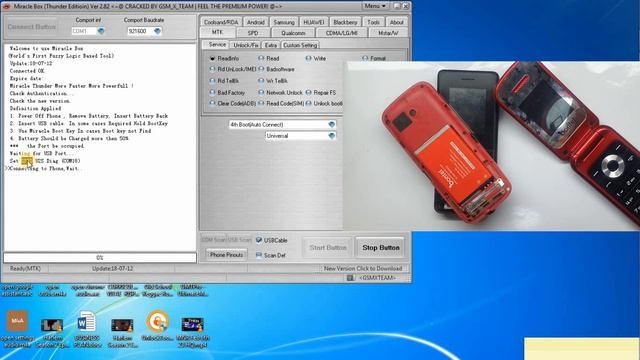Select the Read radio option
Screen dimensions: 640x360
pos(261,58)
